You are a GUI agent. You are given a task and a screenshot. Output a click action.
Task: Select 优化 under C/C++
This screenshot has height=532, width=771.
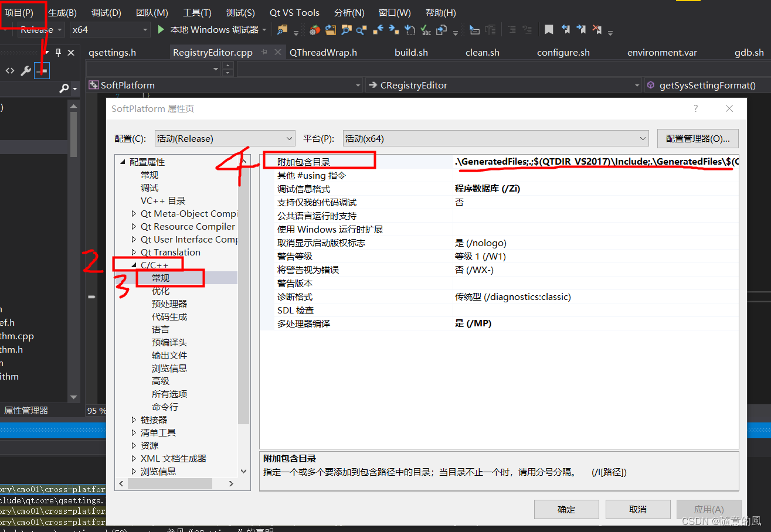tap(161, 291)
